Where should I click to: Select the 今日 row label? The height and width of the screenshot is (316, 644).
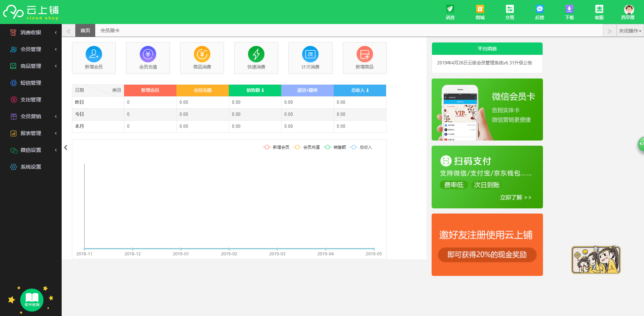79,114
